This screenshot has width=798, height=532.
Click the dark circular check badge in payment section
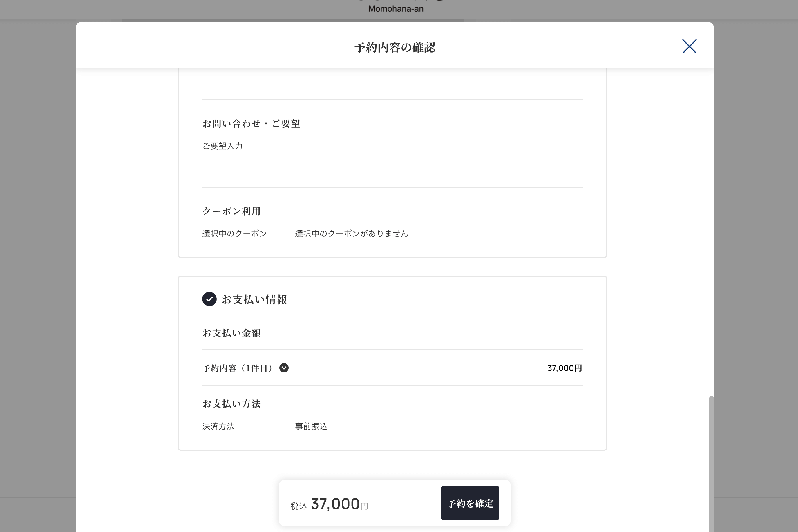coord(209,299)
